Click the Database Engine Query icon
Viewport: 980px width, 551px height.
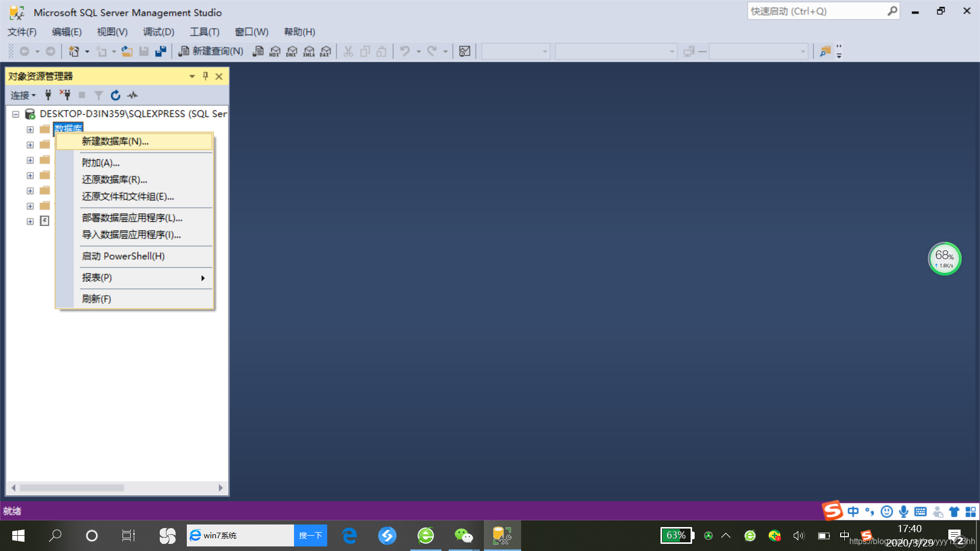coord(258,52)
